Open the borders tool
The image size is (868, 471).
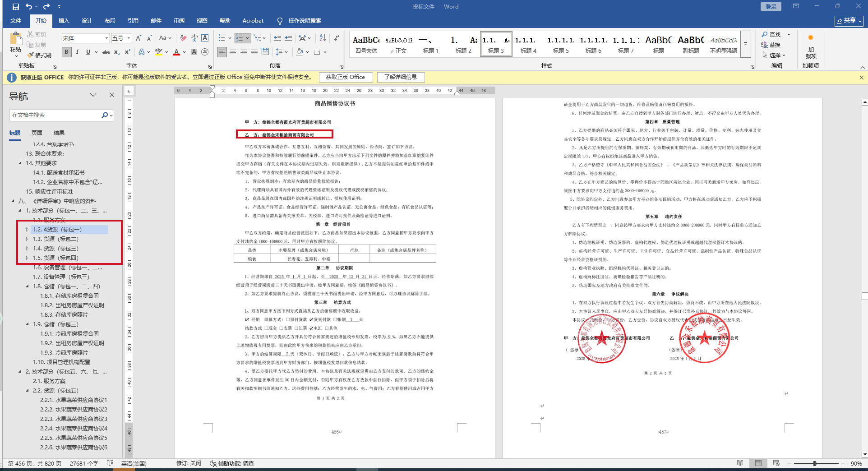317,52
